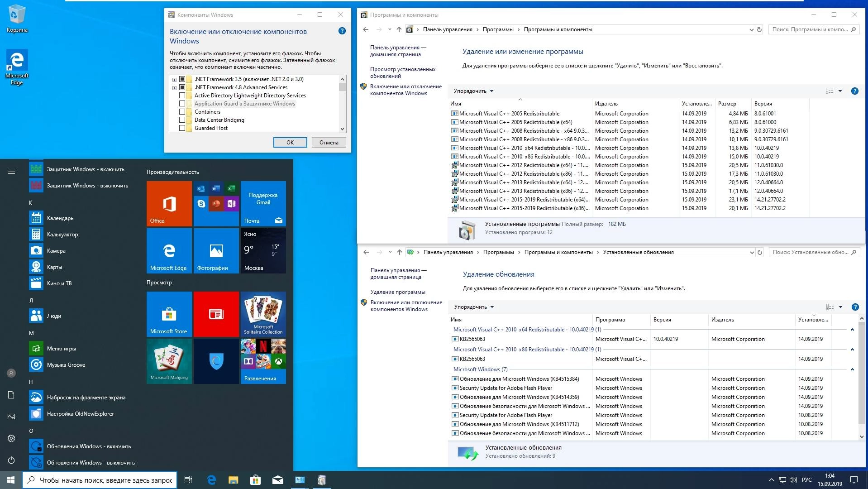Click components list vertical scrollbar thumb
This screenshot has height=489, width=868.
click(x=342, y=86)
